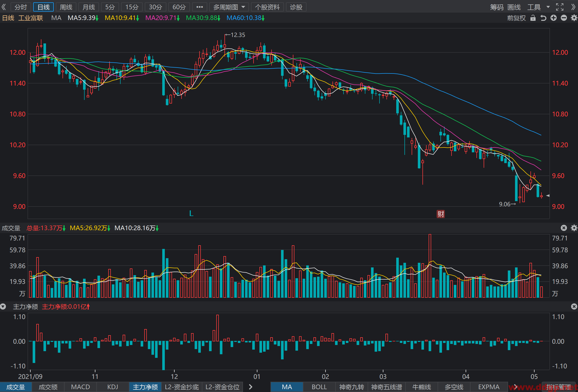
Task: Click MA5:9.39 legend value
Action: tap(83, 18)
